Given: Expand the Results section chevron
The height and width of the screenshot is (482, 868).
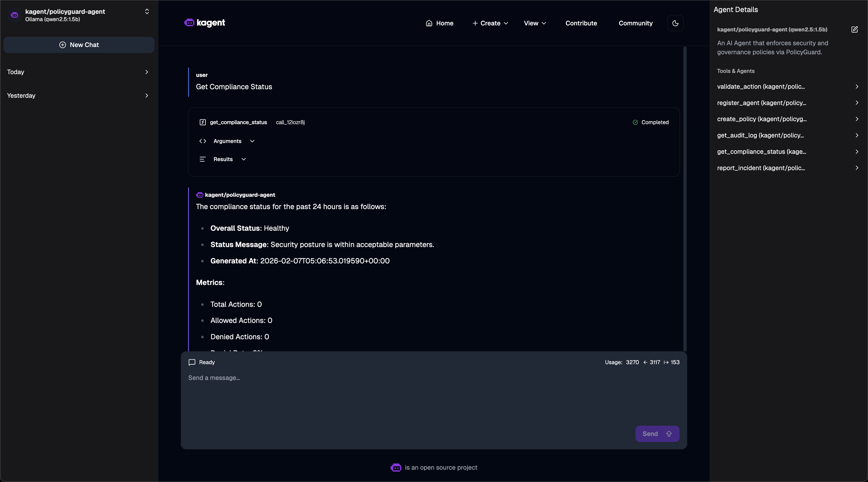Looking at the screenshot, I should 244,159.
